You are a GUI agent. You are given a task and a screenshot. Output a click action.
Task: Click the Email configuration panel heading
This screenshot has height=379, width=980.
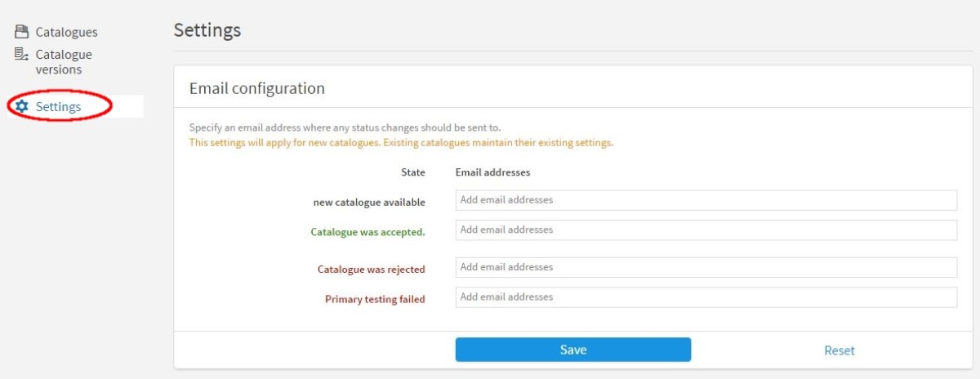tap(257, 88)
